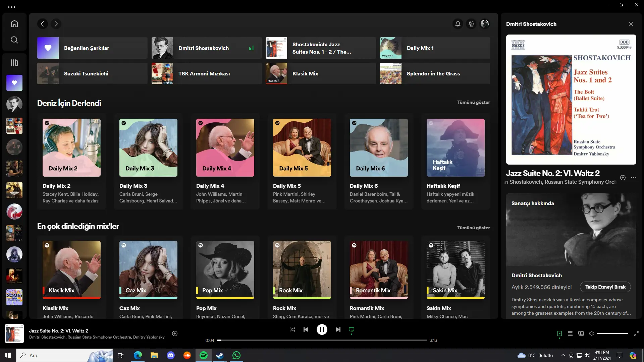Open Microsoft Edge from taskbar

click(x=138, y=355)
